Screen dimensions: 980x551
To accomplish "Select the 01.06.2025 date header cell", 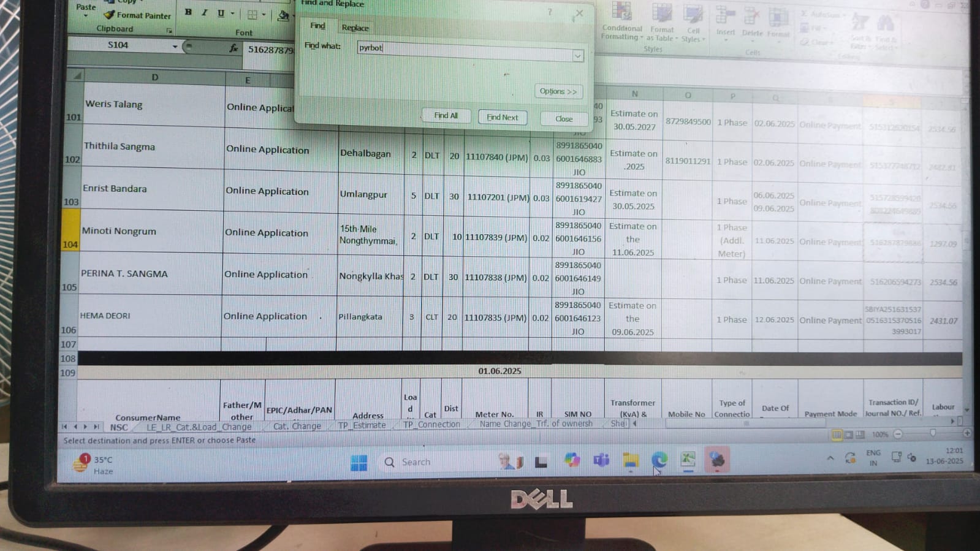I will [x=499, y=371].
